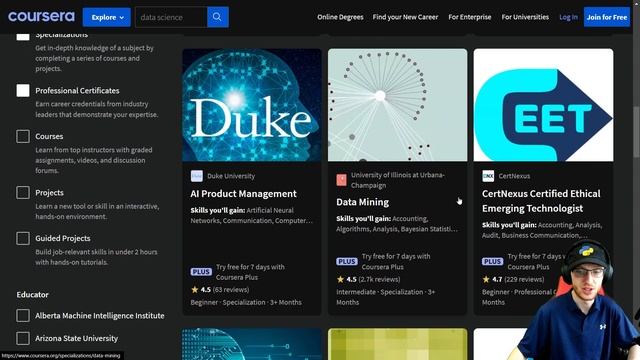Image resolution: width=640 pixels, height=360 pixels.
Task: Go to For Enterprise page
Action: pyautogui.click(x=469, y=17)
